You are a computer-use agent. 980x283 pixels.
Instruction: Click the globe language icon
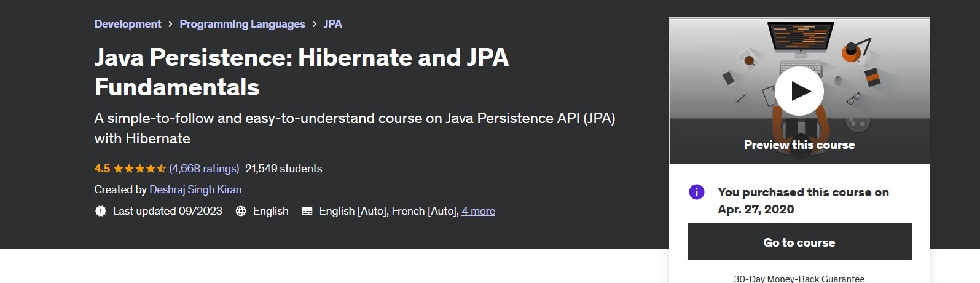241,211
